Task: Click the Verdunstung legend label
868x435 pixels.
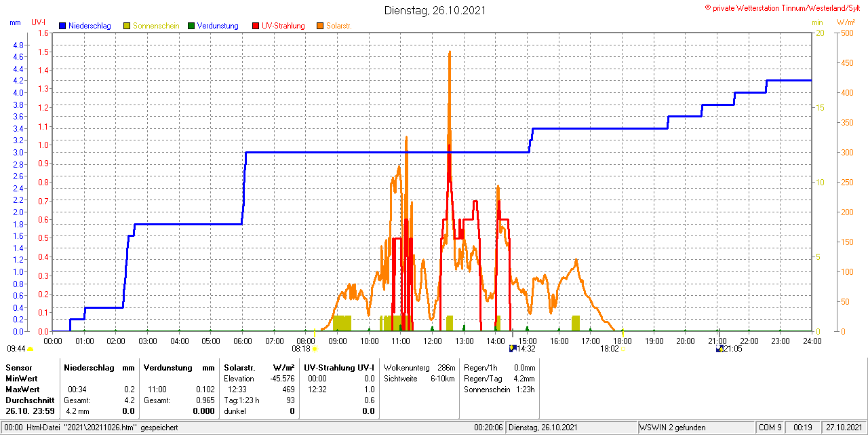Action: (x=218, y=26)
